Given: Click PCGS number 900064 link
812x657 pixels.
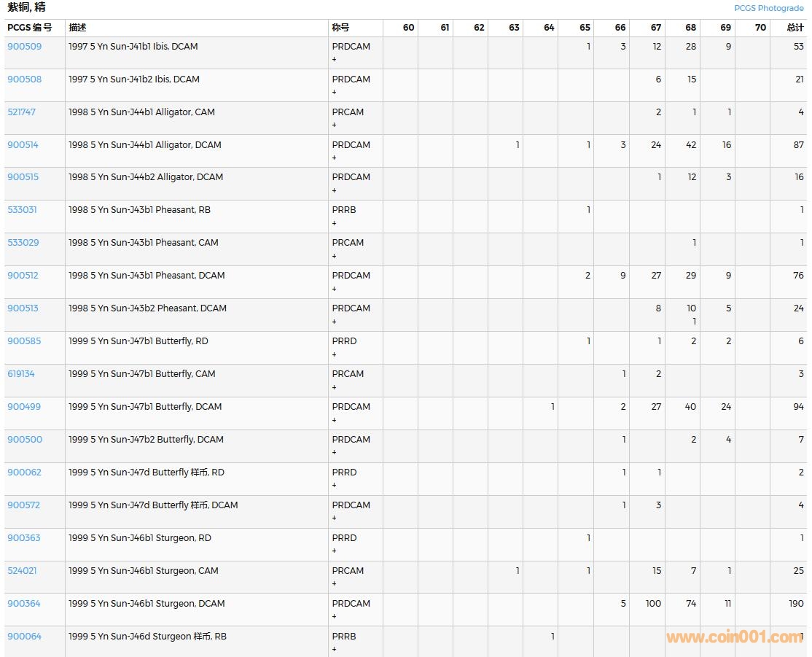Looking at the screenshot, I should (25, 637).
